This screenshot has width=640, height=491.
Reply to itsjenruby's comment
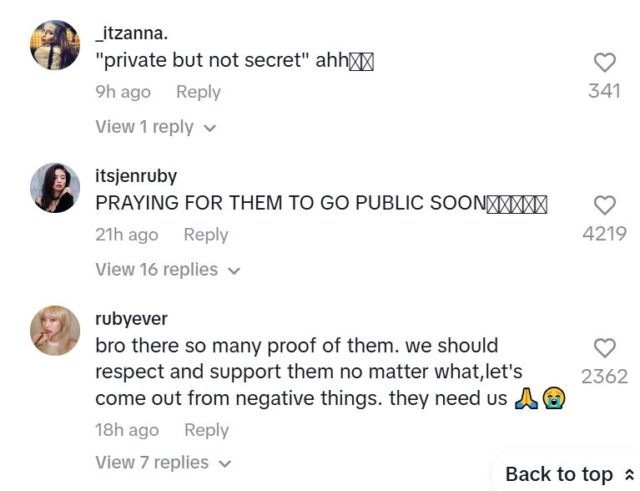point(206,235)
